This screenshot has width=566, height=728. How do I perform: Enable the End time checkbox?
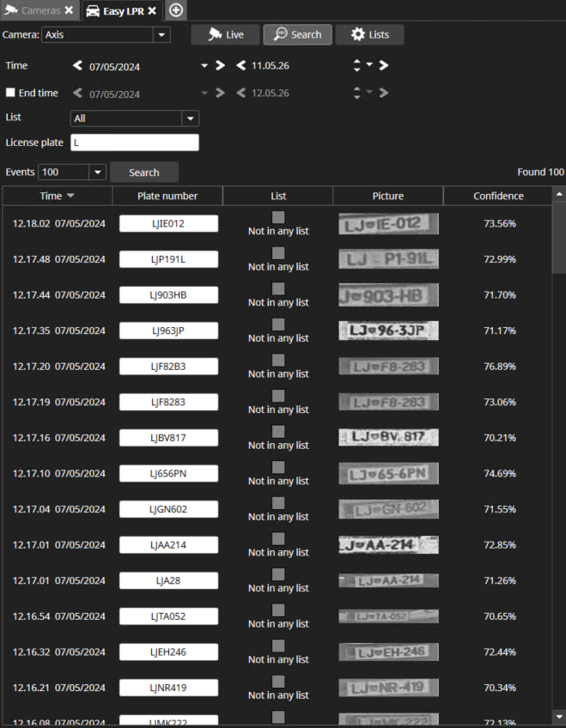(x=10, y=93)
